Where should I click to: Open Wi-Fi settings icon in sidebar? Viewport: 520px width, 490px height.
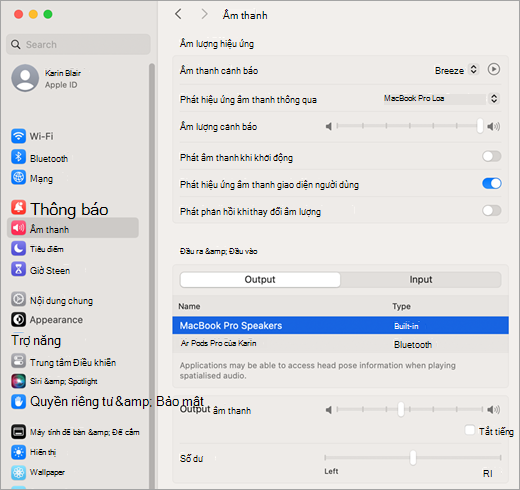(18, 136)
